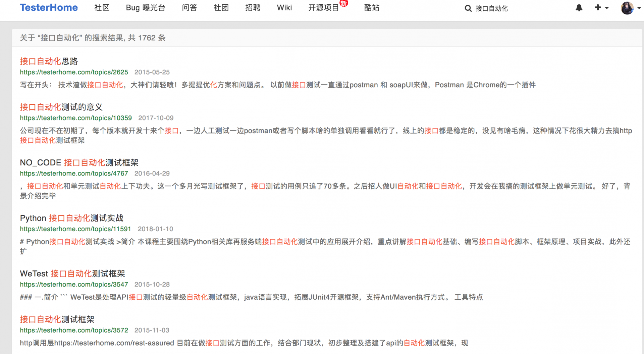Open URL testerhome.com/topics/2625

point(74,72)
